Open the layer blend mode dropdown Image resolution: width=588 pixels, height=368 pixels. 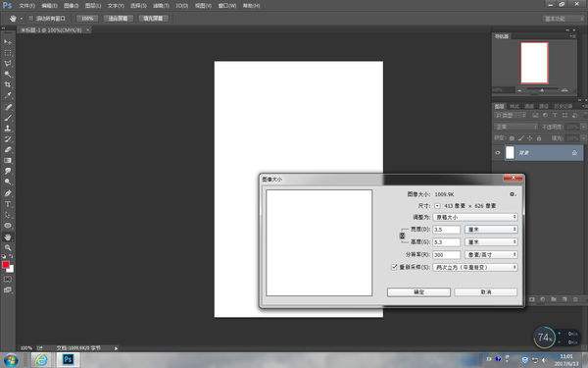[x=516, y=127]
